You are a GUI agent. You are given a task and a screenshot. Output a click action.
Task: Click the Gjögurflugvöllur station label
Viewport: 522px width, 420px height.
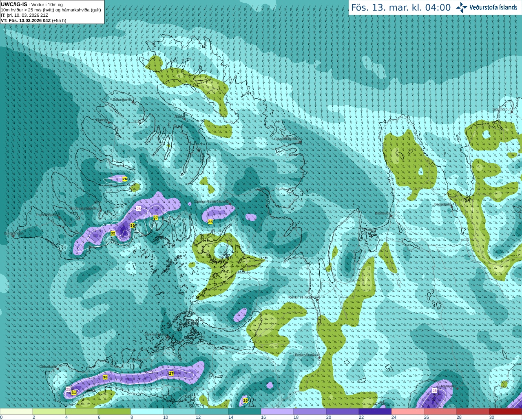point(288,139)
